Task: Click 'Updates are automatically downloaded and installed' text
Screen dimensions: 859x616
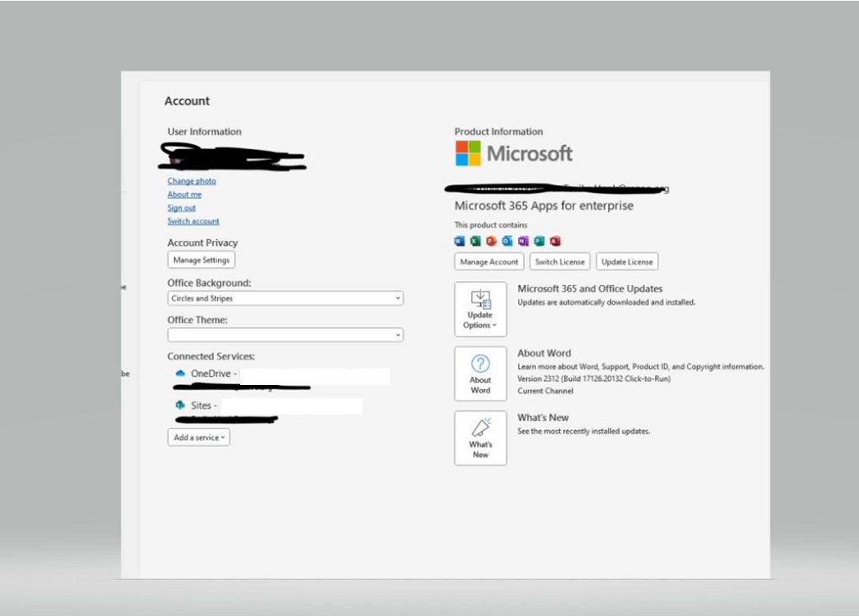Action: (607, 302)
